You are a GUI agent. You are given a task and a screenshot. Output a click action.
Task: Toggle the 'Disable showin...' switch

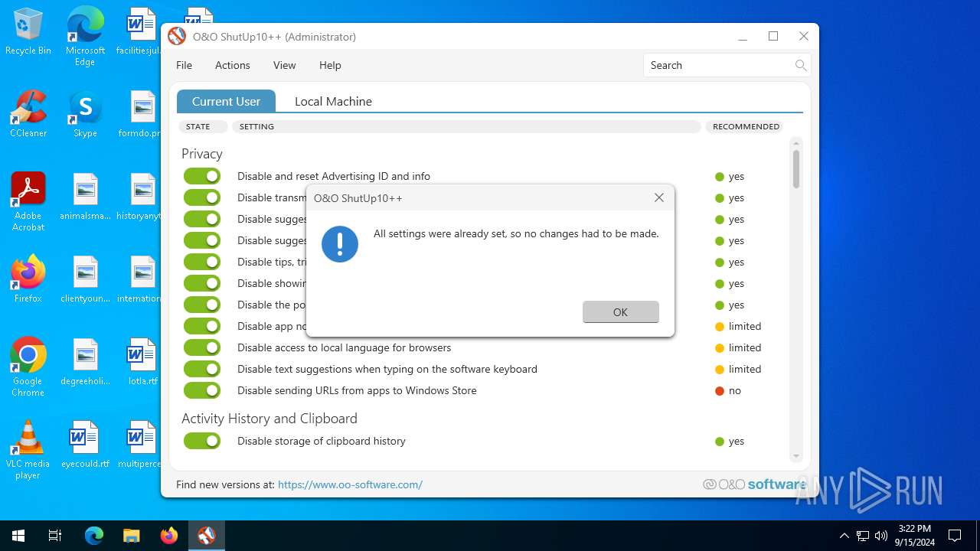tap(202, 283)
